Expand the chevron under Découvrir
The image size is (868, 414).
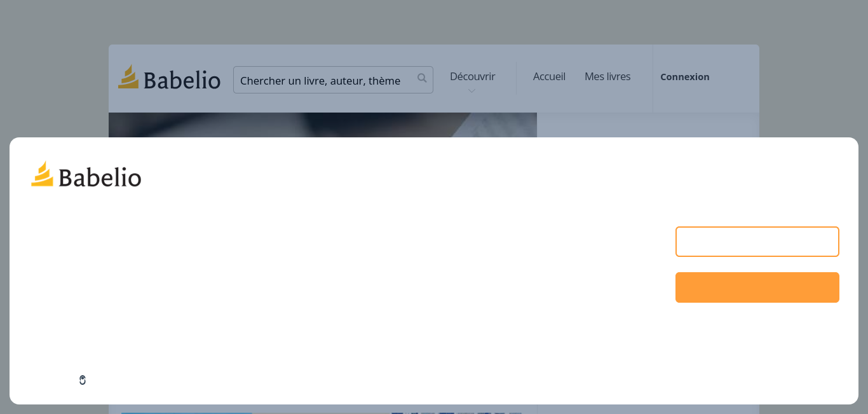click(471, 91)
